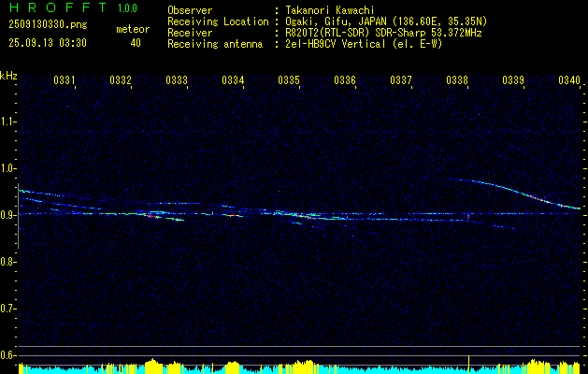Viewport: 588px width, 374px height.
Task: Click the 0.8 kHz frequency label
Action: 7,262
